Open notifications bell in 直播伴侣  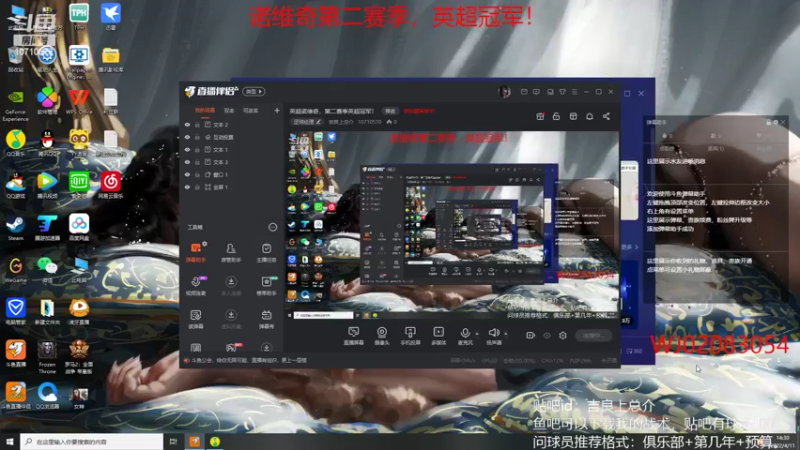click(589, 116)
